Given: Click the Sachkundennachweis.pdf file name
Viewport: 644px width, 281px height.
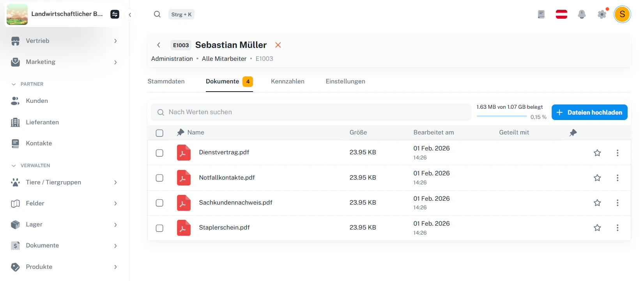Looking at the screenshot, I should click(x=235, y=203).
